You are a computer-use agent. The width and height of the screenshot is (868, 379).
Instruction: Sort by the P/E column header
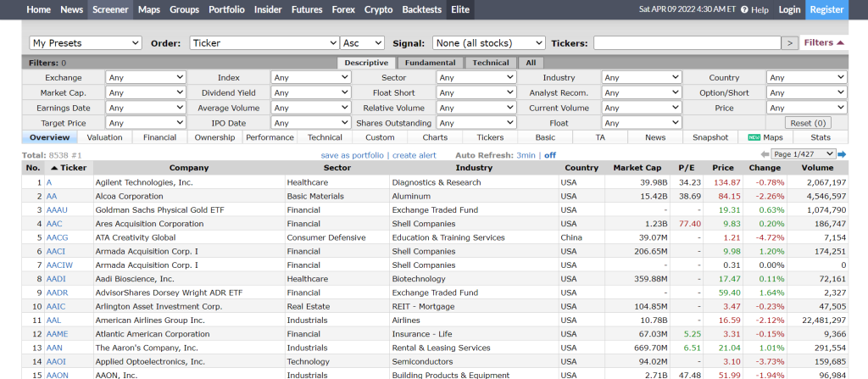687,168
